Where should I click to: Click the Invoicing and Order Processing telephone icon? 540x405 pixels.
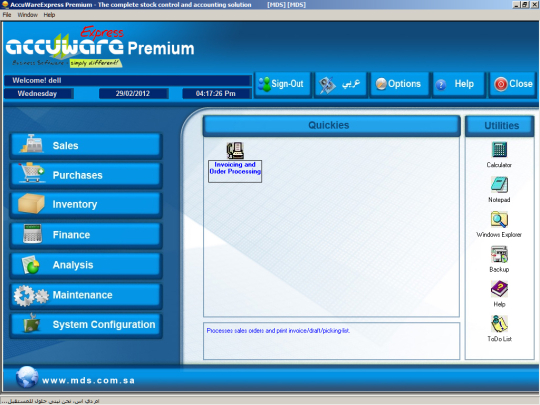[x=235, y=150]
